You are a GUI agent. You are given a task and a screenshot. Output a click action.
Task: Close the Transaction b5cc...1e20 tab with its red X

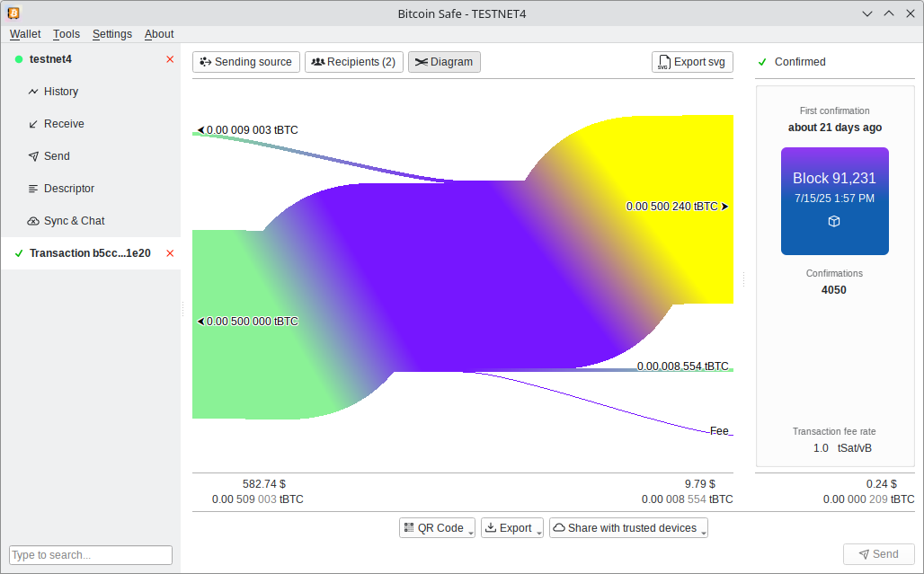[170, 253]
